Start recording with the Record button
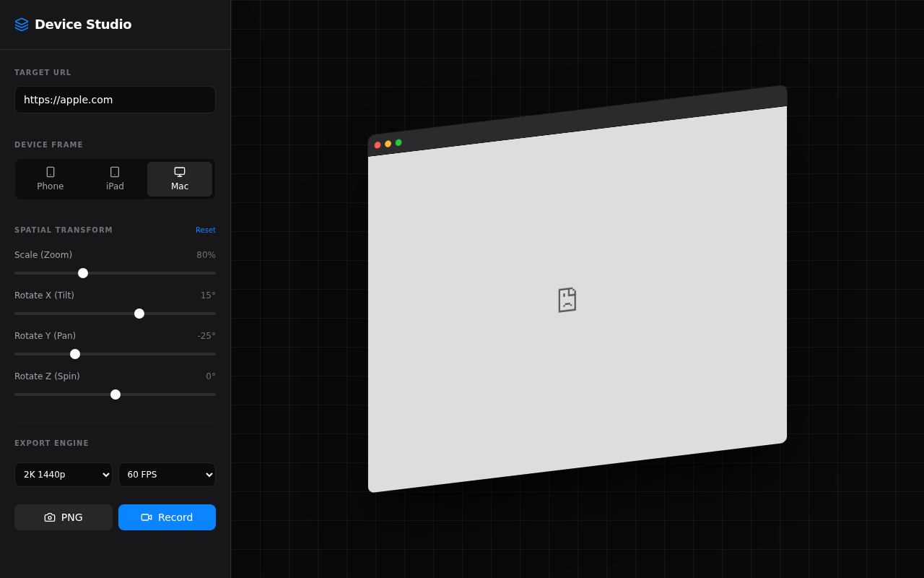 (x=167, y=517)
